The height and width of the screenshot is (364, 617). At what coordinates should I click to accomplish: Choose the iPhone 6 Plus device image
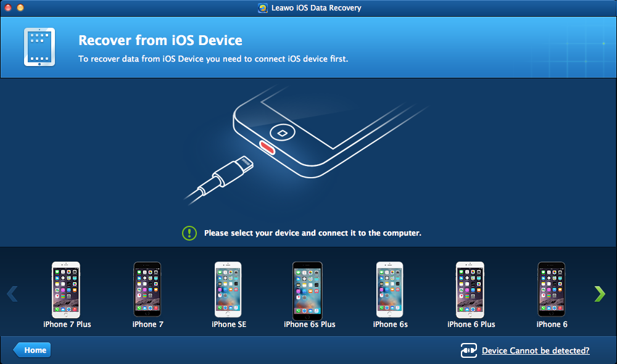tap(470, 289)
